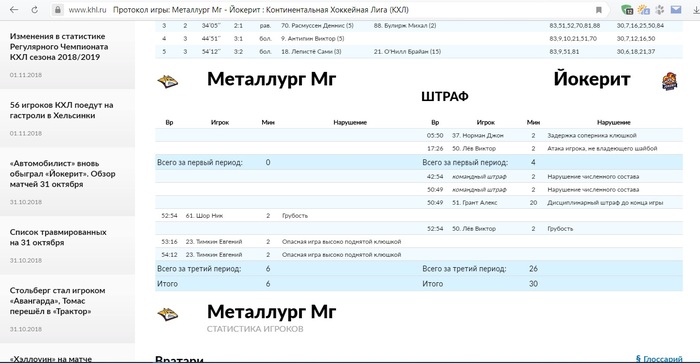700x363 pixels.
Task: Open downloads arrow in toolbar
Action: pyautogui.click(x=696, y=9)
